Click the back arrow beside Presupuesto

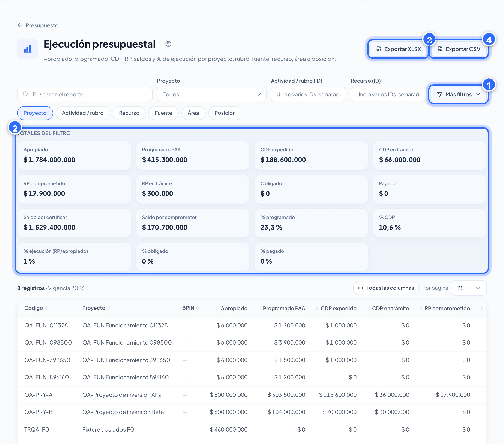[20, 25]
